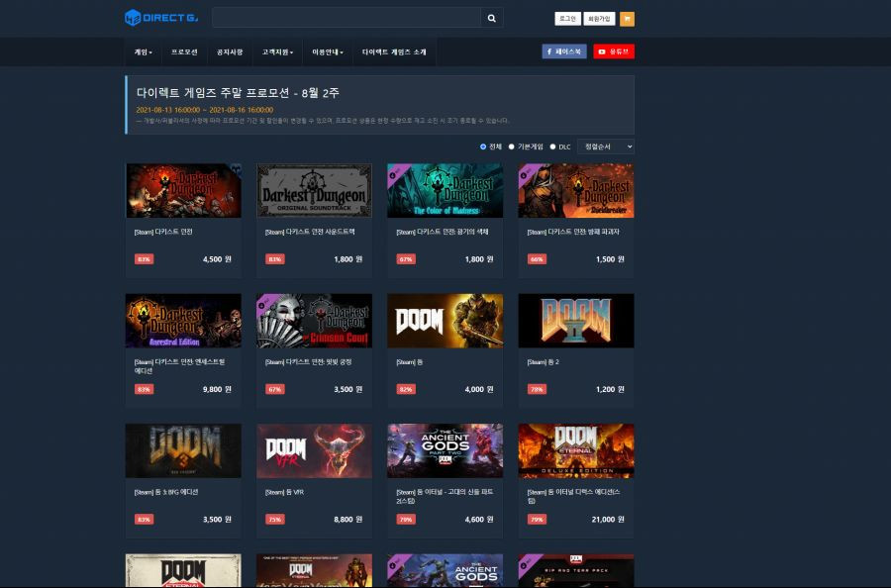891x588 pixels.
Task: Open Darkest Dungeon Shieldbreaker thumbnail
Action: 576,190
